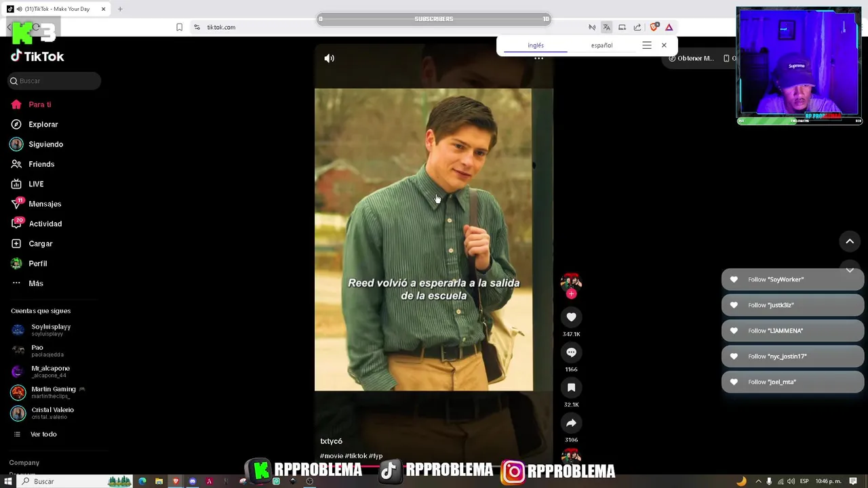Screen dimensions: 868x488
Task: Click the Brave shields icon
Action: point(654,27)
